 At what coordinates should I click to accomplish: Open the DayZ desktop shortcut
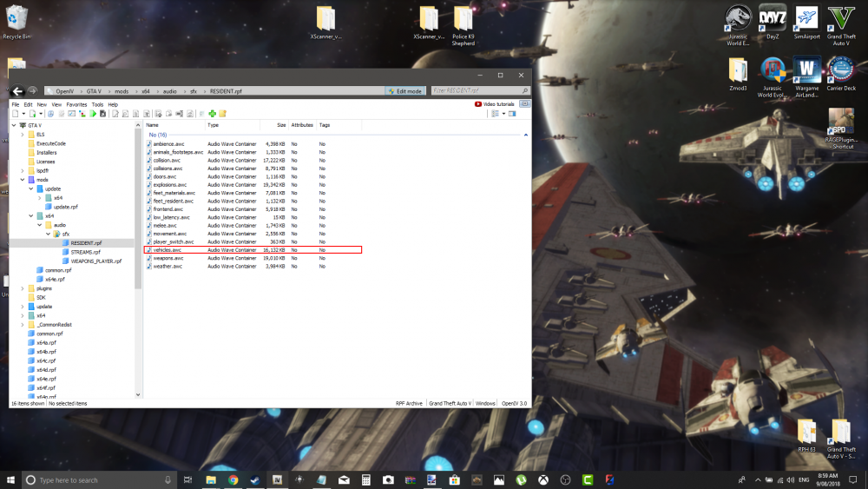tap(773, 23)
